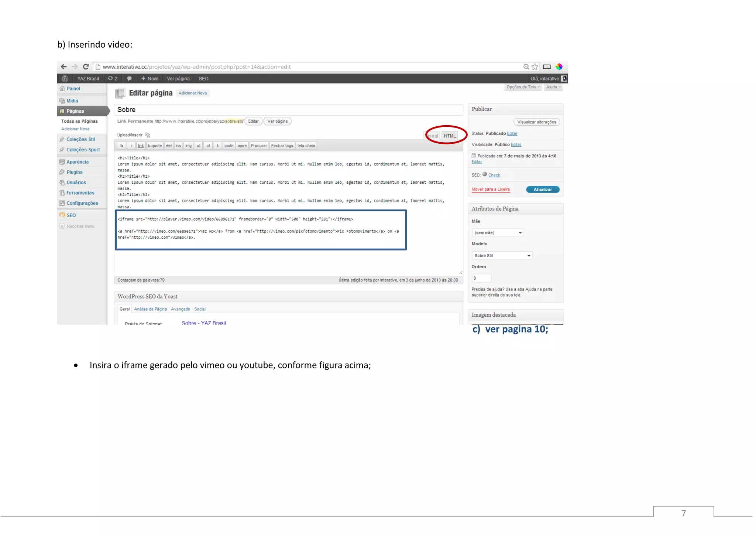Click the ul toolbar button

[x=199, y=146]
